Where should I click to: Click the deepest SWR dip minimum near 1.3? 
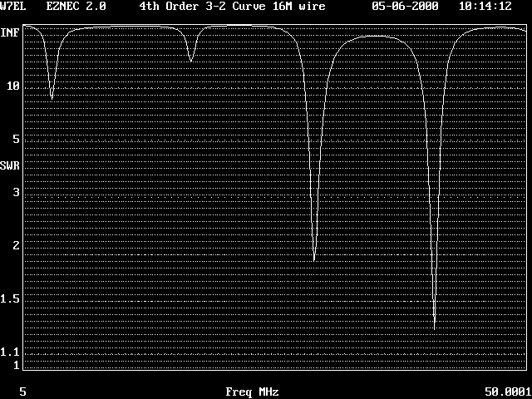point(434,328)
